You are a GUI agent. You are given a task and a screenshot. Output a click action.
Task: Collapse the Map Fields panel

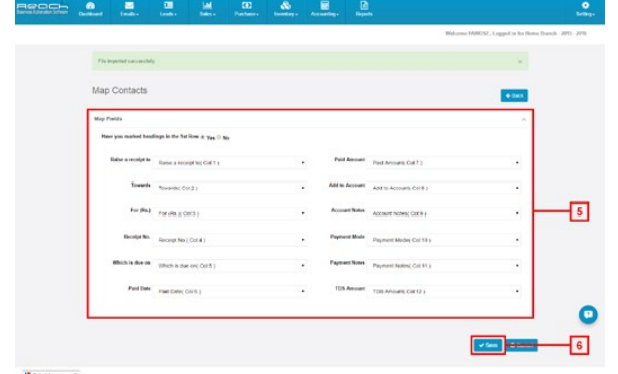point(523,119)
